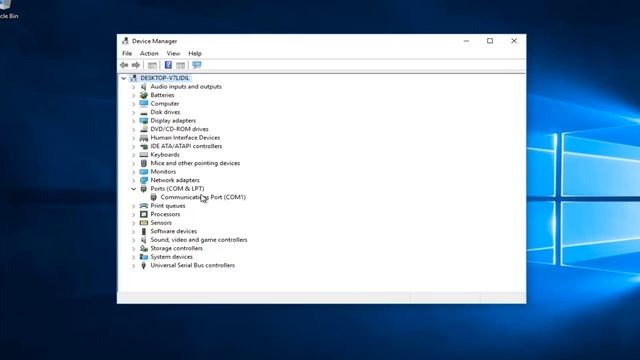Click Scan for hardware changes icon

pos(197,65)
